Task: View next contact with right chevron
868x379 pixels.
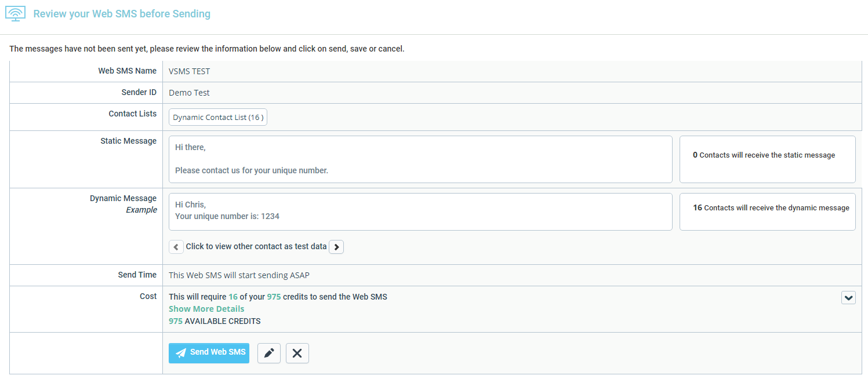Action: click(x=336, y=247)
